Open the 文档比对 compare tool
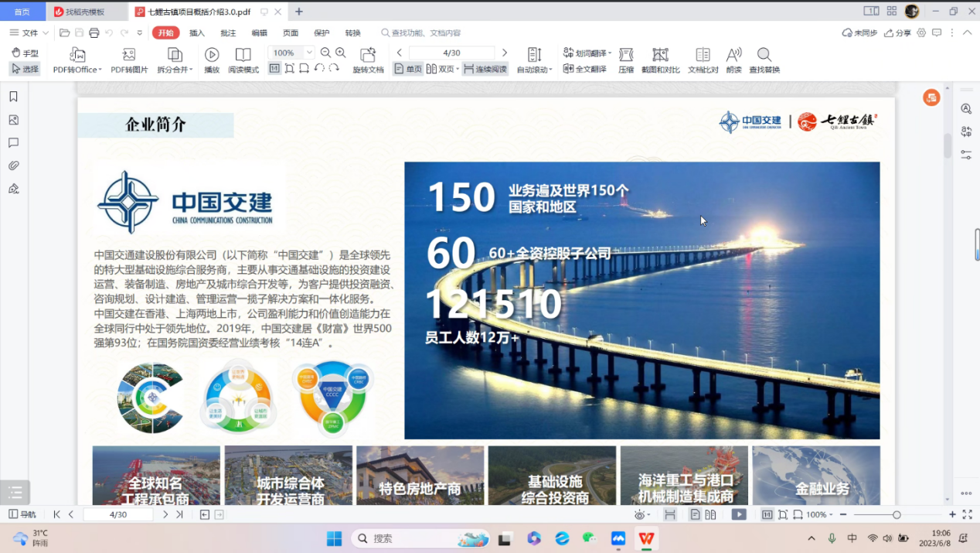This screenshot has width=980, height=553. coord(703,55)
